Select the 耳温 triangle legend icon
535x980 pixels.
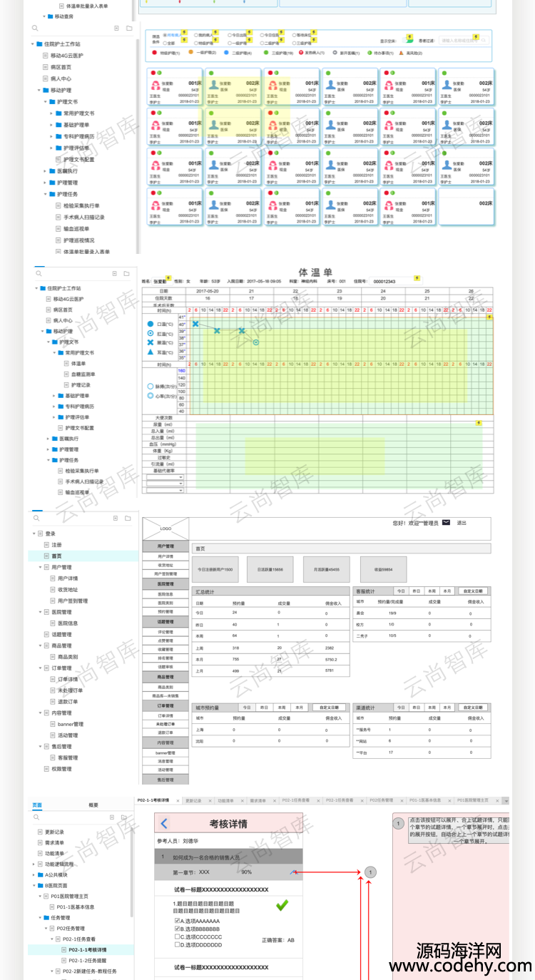pos(150,352)
